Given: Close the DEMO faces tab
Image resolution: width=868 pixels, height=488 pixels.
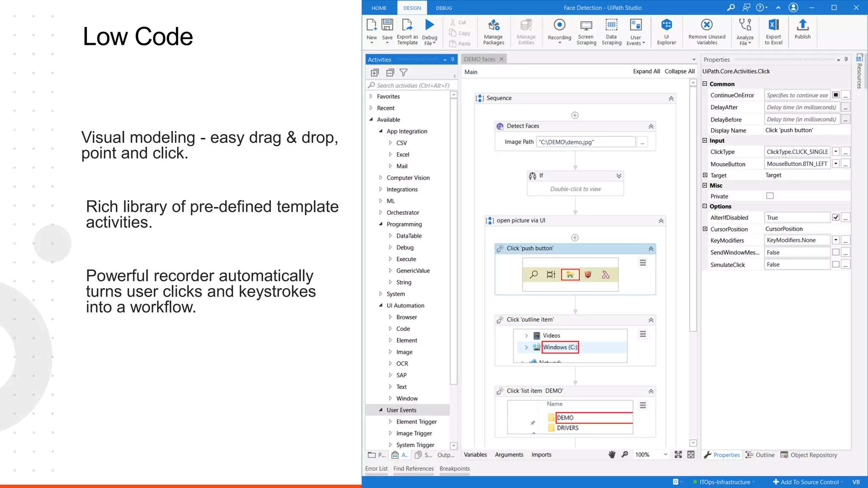Looking at the screenshot, I should tap(501, 59).
